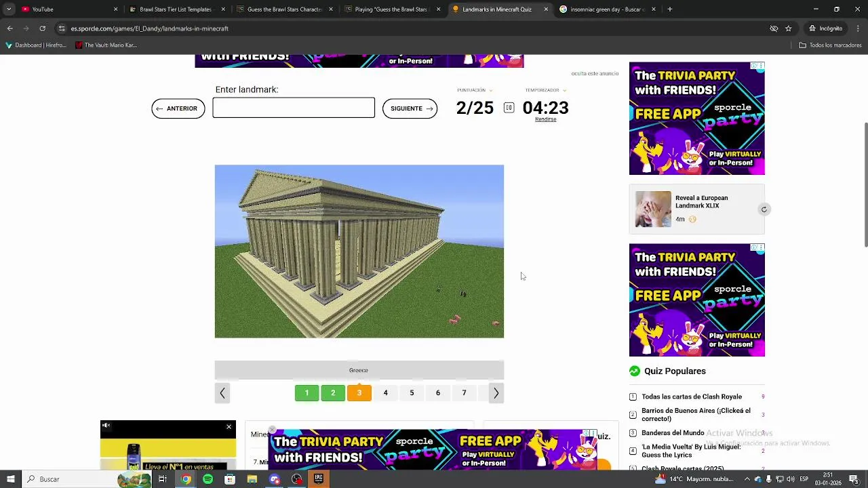
Task: Open Task View on taskbar
Action: 163,479
